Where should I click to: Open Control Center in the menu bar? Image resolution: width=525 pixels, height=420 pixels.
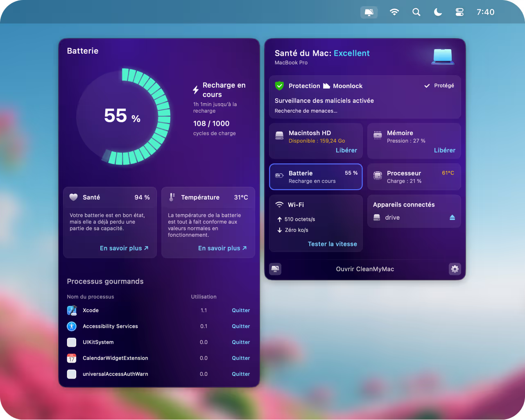(459, 12)
